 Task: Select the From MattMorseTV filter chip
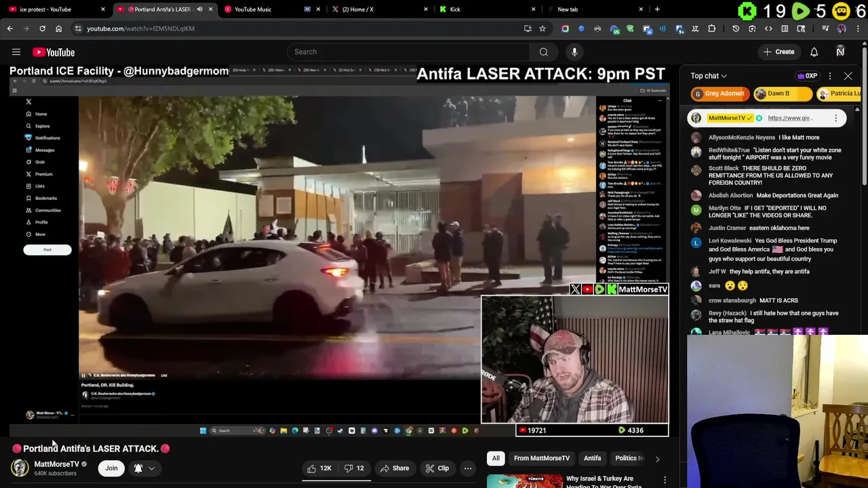(541, 459)
